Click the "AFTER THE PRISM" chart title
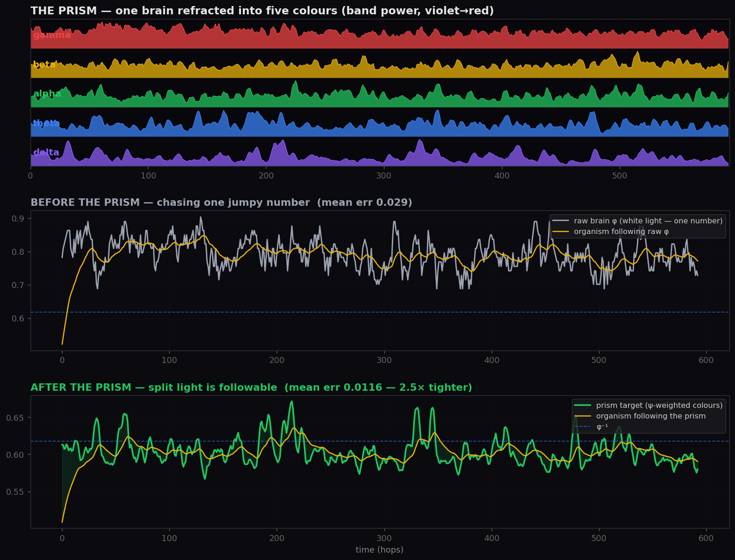735x560 pixels. (x=251, y=388)
